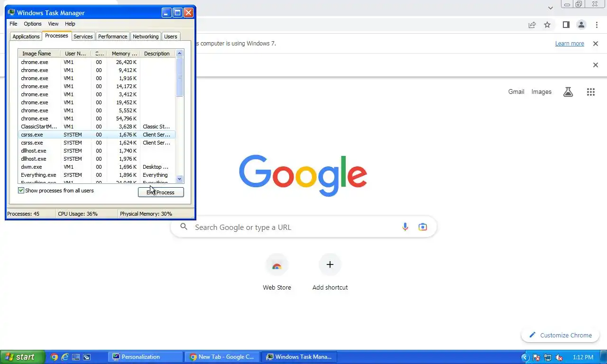Open the Action Center flag tray icon
This screenshot has width=607, height=364.
[536, 357]
